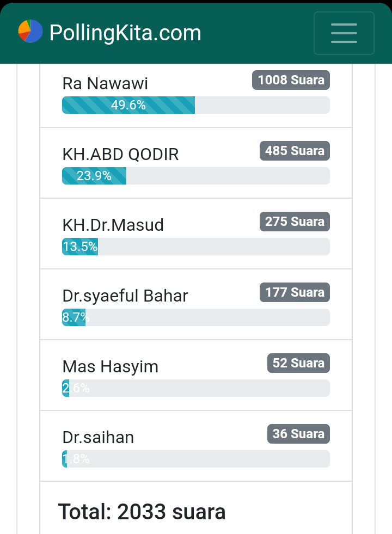Click the 177 Suara vote badge
The width and height of the screenshot is (392, 534).
pos(295,292)
